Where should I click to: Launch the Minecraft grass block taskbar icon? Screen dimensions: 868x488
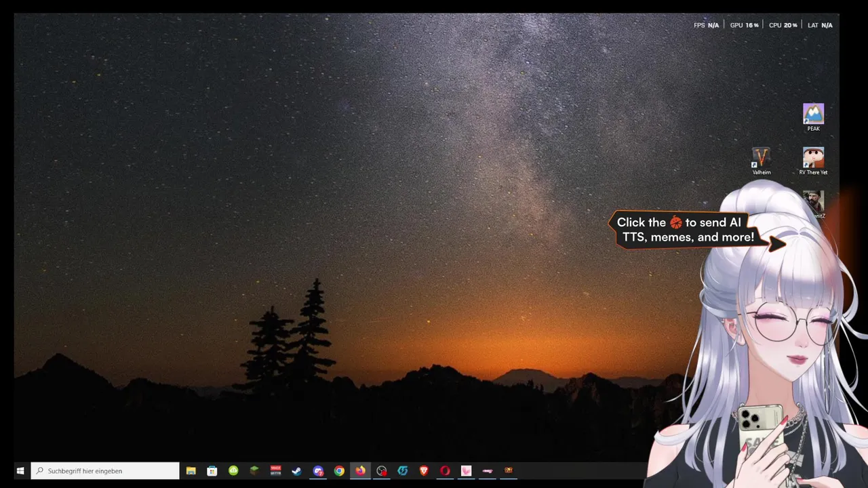pos(254,470)
